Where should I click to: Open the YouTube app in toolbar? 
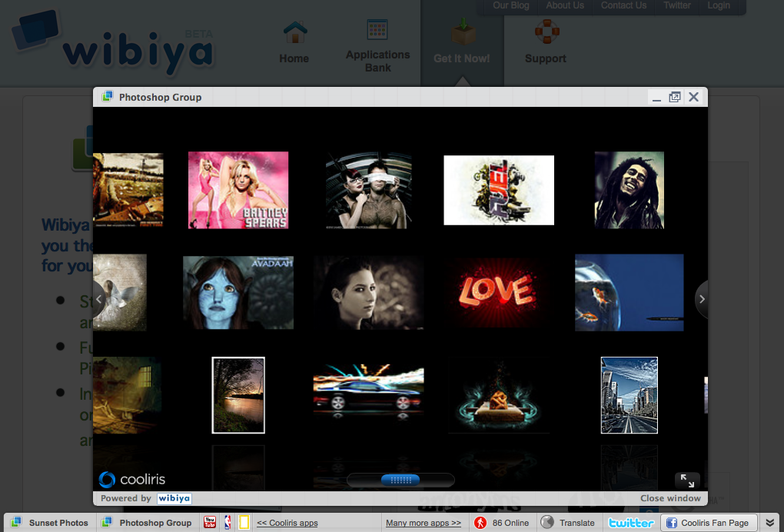coord(210,523)
